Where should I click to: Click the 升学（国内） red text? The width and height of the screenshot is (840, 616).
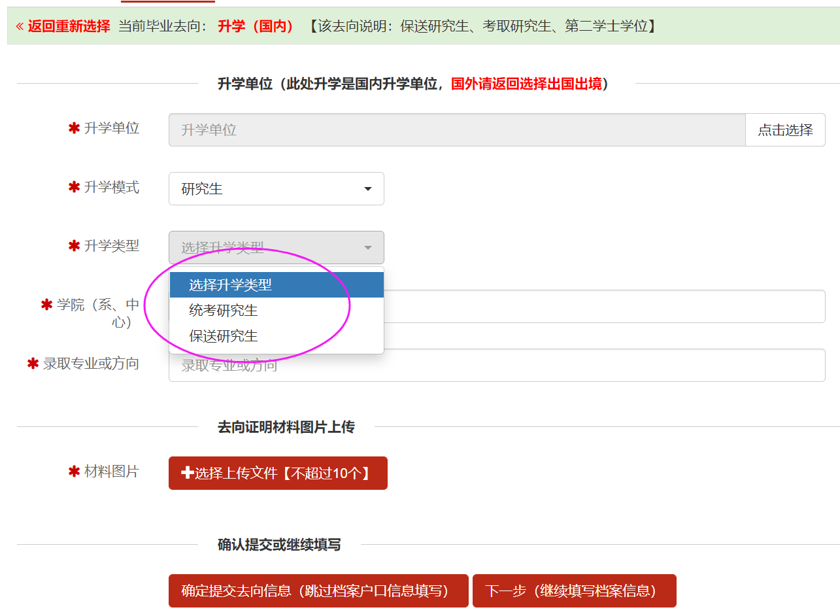pyautogui.click(x=256, y=26)
